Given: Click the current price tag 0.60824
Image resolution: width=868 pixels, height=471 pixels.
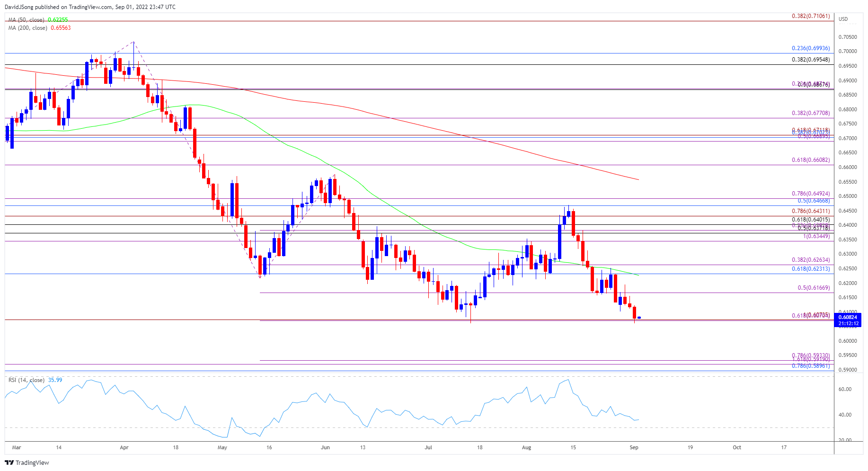Looking at the screenshot, I should click(848, 317).
